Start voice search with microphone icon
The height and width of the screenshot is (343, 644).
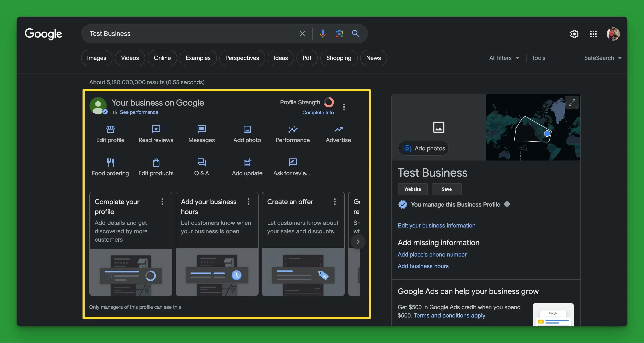(322, 34)
